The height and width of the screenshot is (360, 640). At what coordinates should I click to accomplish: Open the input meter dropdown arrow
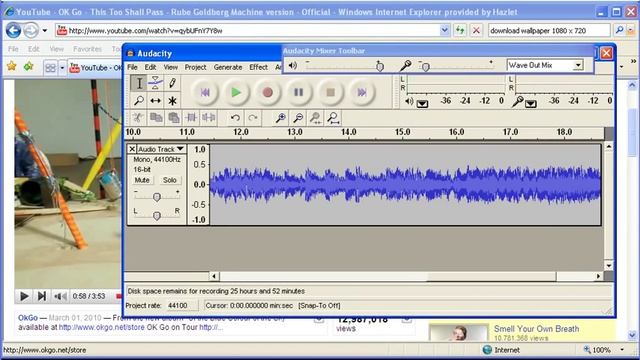click(x=531, y=104)
